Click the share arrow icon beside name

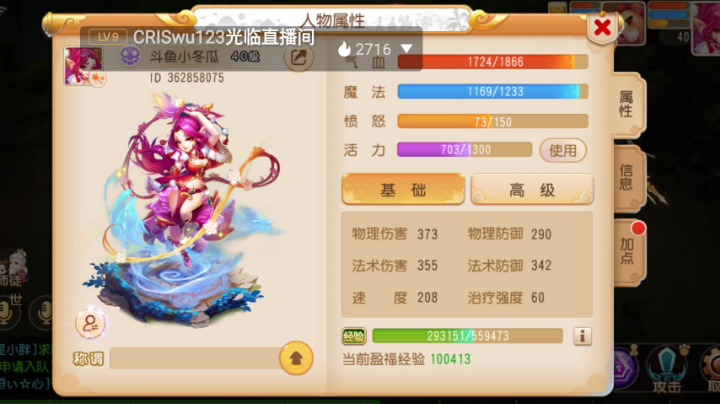[x=298, y=57]
